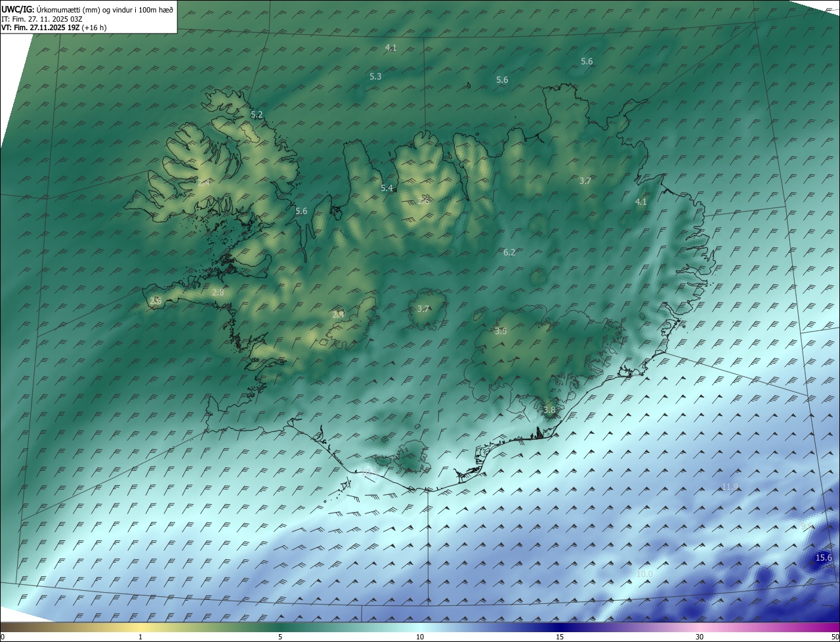The height and width of the screenshot is (642, 840).
Task: Click the 6.2 value label
Action: click(509, 253)
